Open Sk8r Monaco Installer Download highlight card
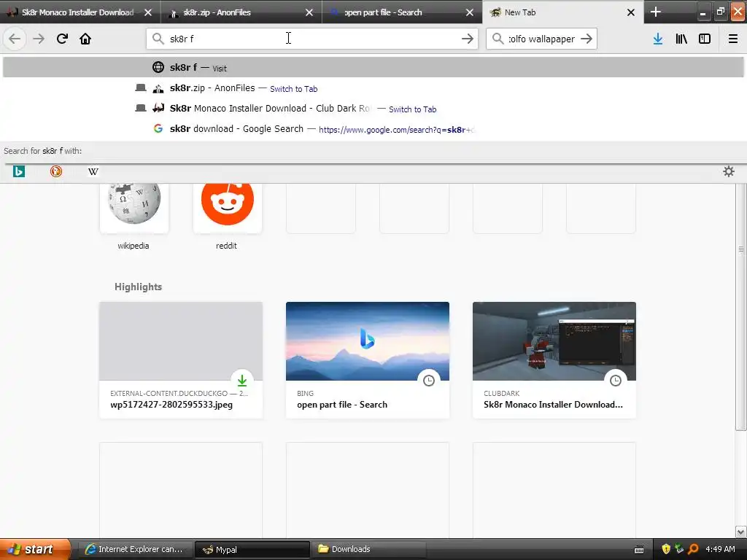 click(x=554, y=360)
